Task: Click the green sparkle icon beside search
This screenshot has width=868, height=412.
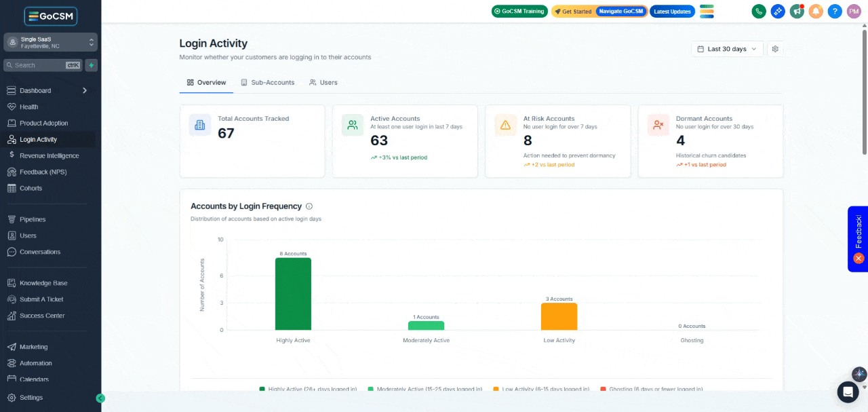Action: [92, 65]
